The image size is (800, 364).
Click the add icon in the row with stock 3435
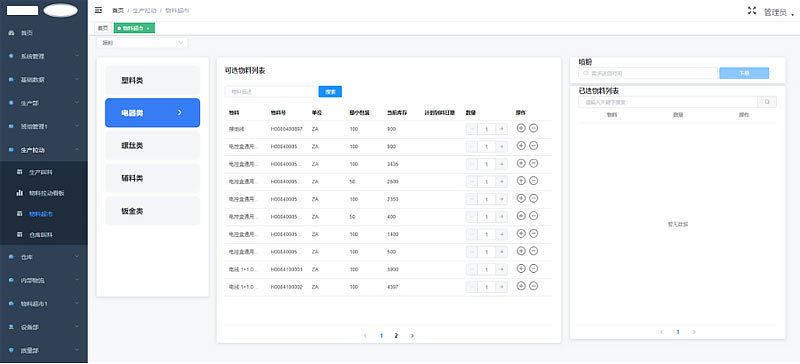point(521,163)
